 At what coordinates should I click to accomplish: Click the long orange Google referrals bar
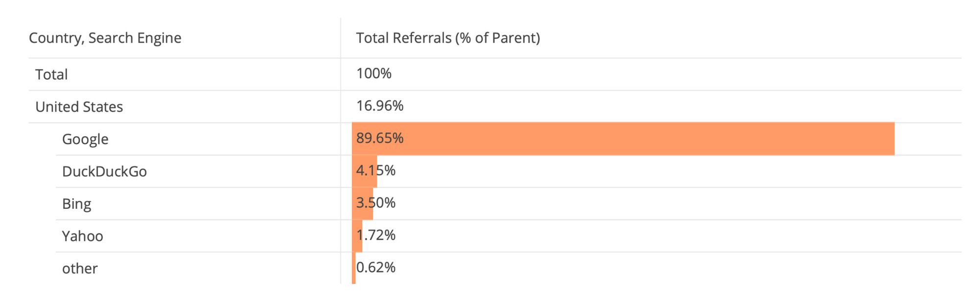coord(637,139)
